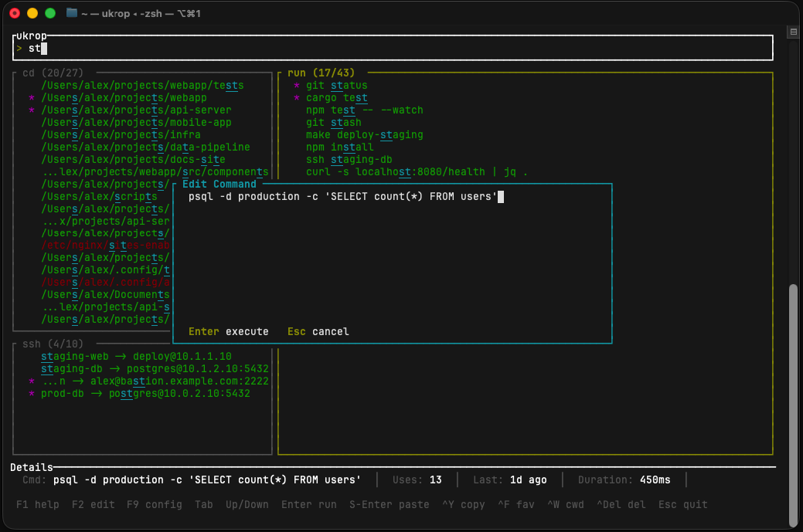Click the yellow minimize window button
Screen dimensions: 803x532
(32, 13)
